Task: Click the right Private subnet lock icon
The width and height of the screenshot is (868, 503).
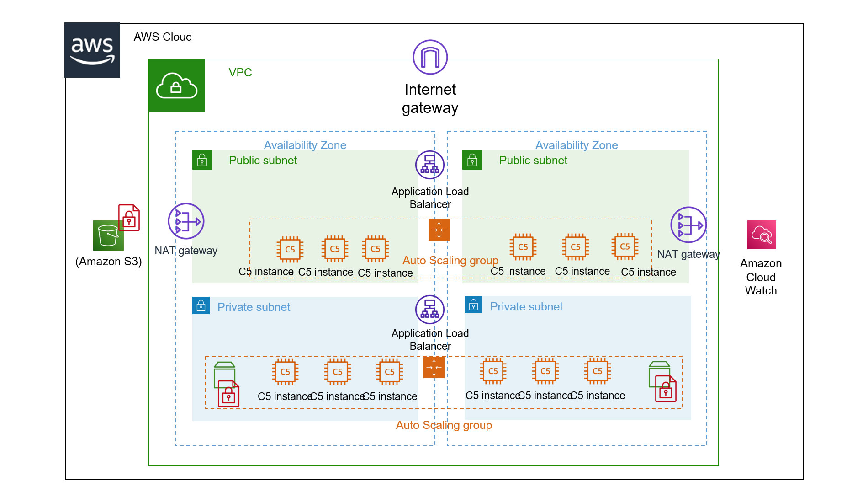Action: [474, 305]
